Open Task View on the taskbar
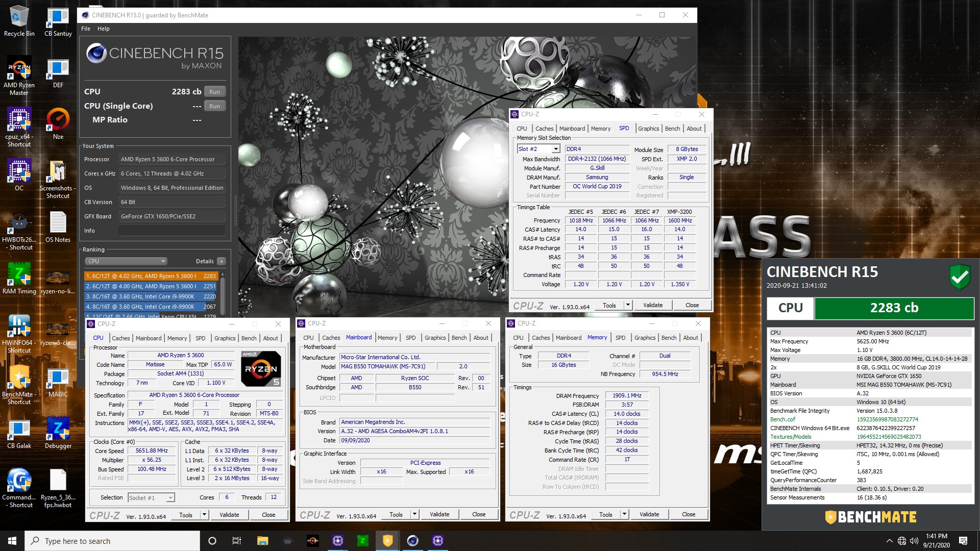This screenshot has width=980, height=551. point(237,541)
